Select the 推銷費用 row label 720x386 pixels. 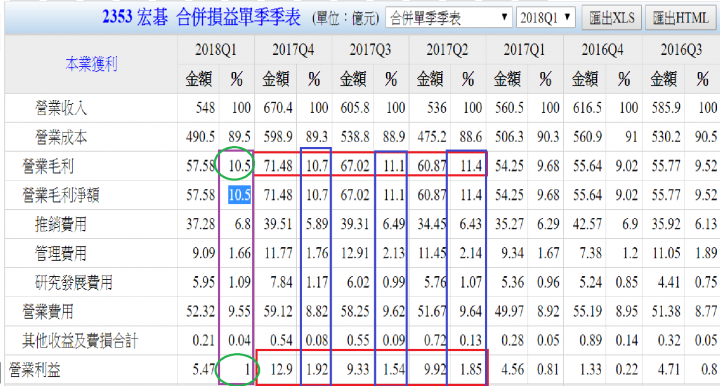point(61,224)
